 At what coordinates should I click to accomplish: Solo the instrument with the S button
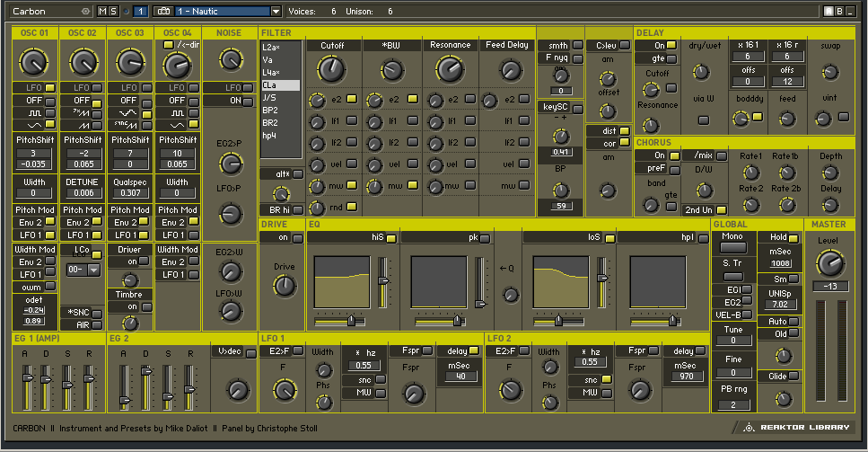click(113, 11)
